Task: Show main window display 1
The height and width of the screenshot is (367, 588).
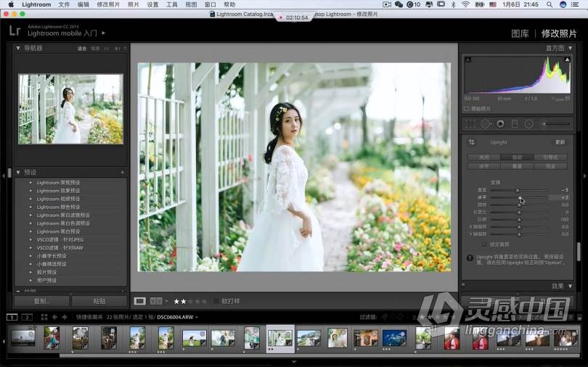Action: coord(12,317)
